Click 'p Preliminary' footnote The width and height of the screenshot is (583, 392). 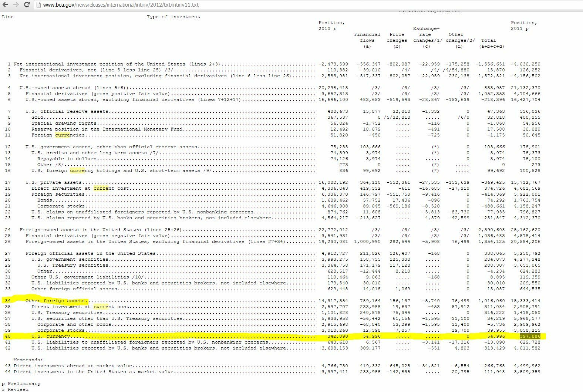click(x=21, y=384)
